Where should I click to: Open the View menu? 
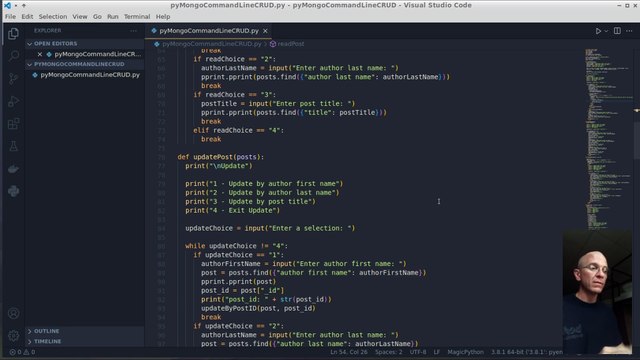[x=80, y=17]
